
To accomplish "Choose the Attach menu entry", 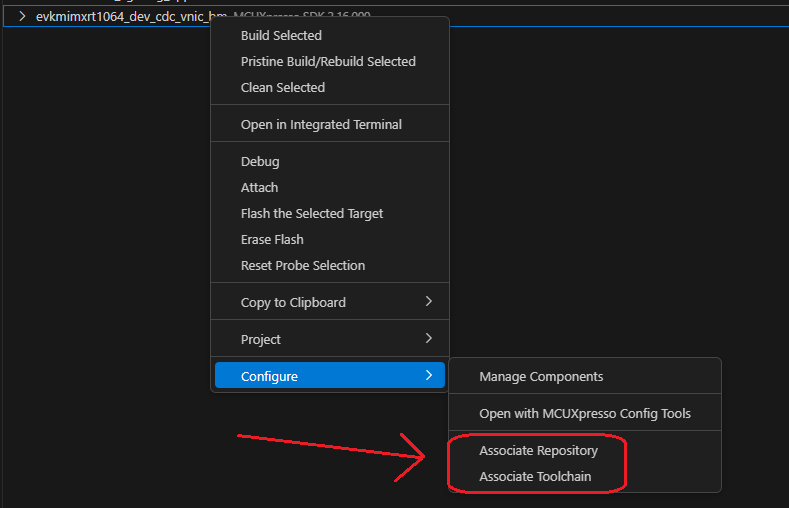I will pos(259,187).
